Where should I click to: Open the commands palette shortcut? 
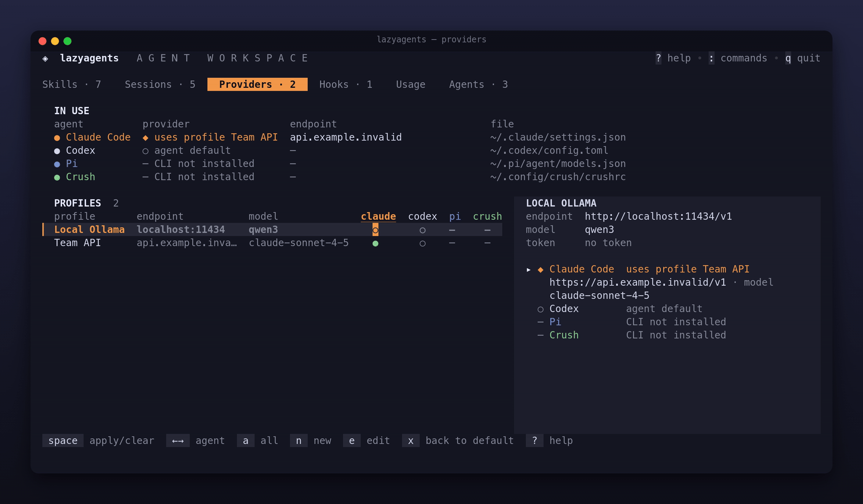click(x=738, y=58)
